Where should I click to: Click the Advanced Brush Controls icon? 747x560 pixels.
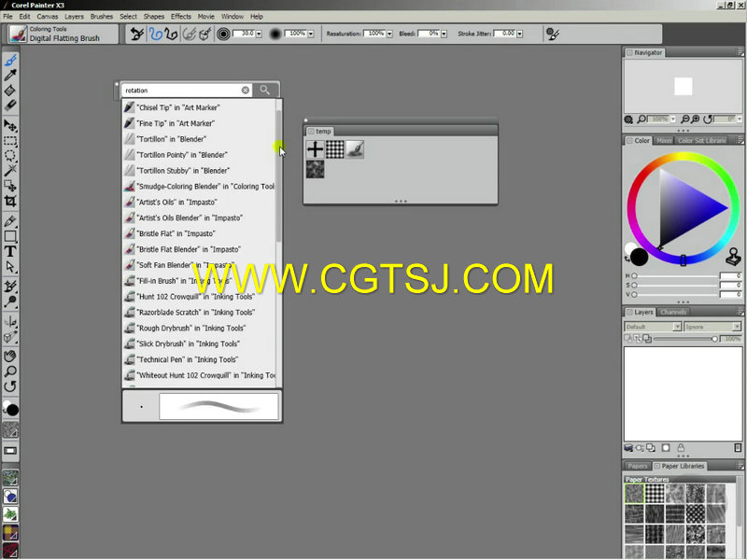coord(553,34)
